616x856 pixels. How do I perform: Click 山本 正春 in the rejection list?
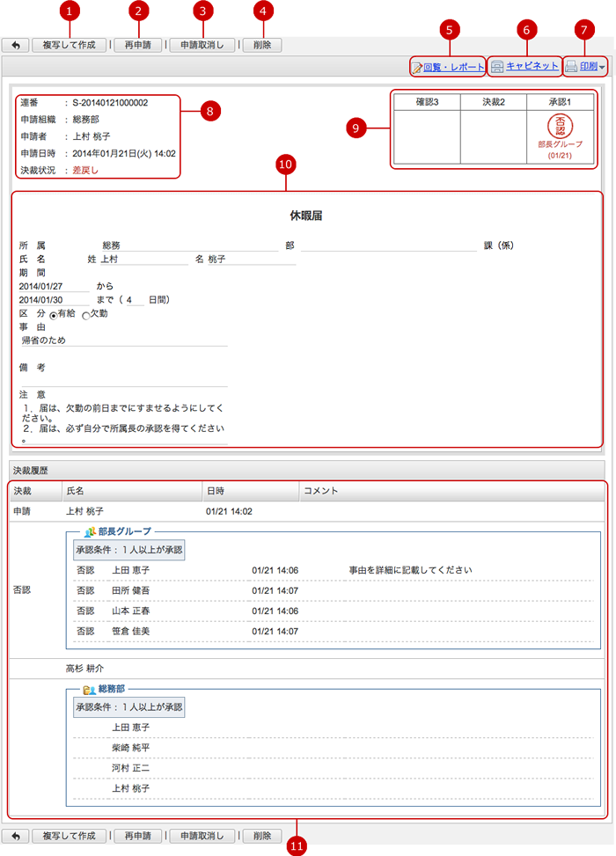click(131, 611)
